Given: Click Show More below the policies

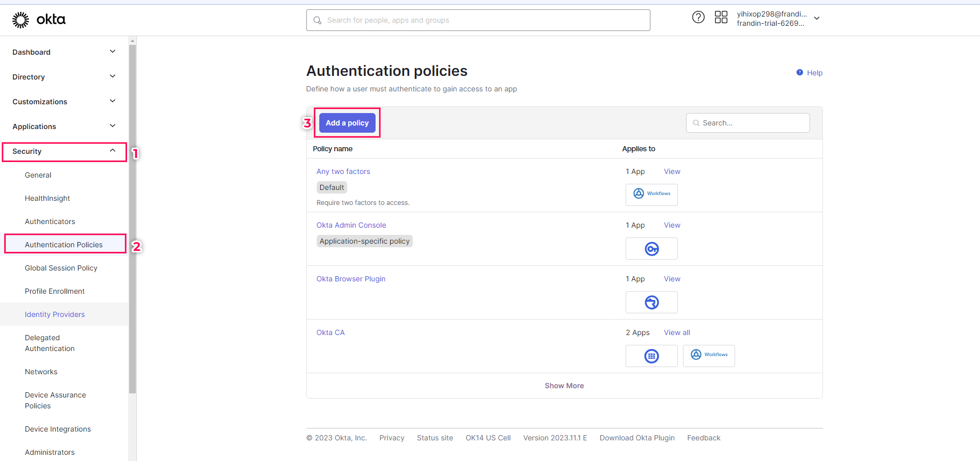Looking at the screenshot, I should tap(564, 386).
